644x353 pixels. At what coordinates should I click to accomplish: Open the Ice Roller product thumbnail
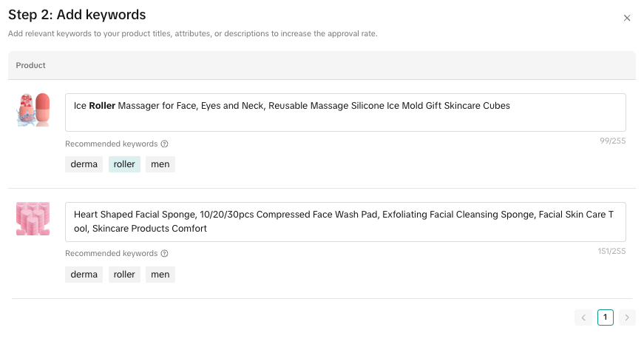pyautogui.click(x=33, y=110)
